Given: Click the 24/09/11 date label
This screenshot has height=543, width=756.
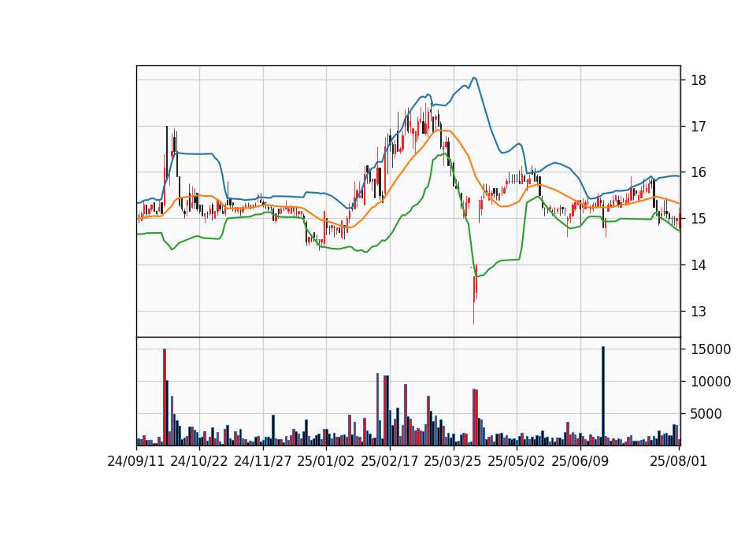Looking at the screenshot, I should [x=136, y=461].
